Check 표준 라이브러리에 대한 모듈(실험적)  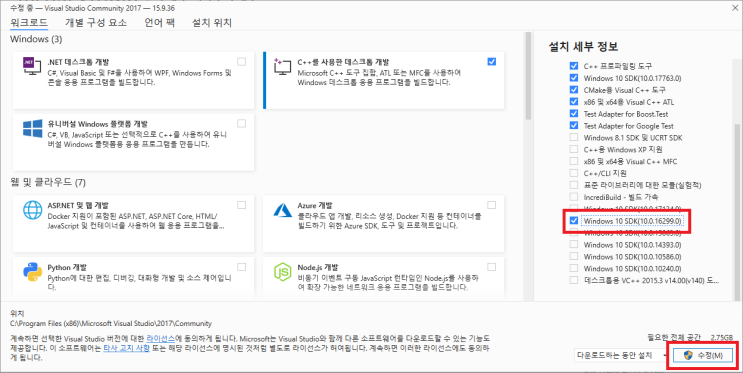[x=574, y=185]
